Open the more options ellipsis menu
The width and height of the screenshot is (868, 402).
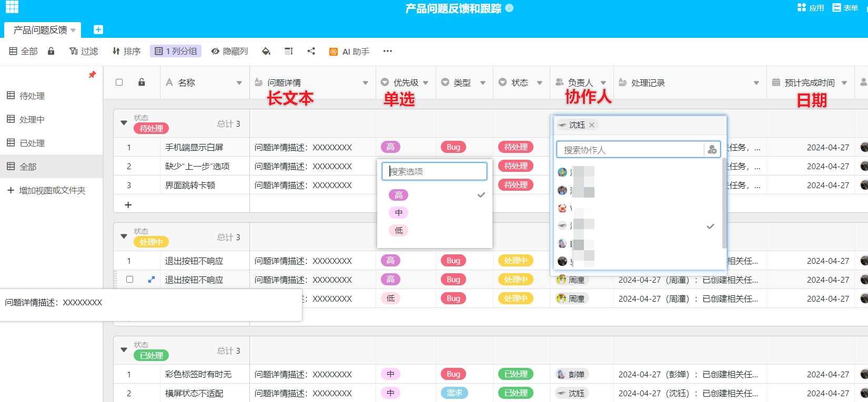click(388, 51)
